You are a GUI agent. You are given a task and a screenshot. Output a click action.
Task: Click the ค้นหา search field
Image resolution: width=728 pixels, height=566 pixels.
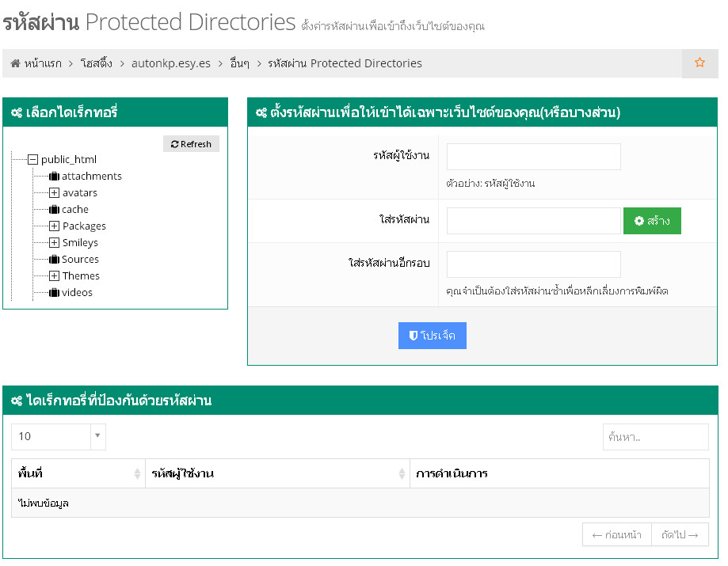(x=655, y=437)
